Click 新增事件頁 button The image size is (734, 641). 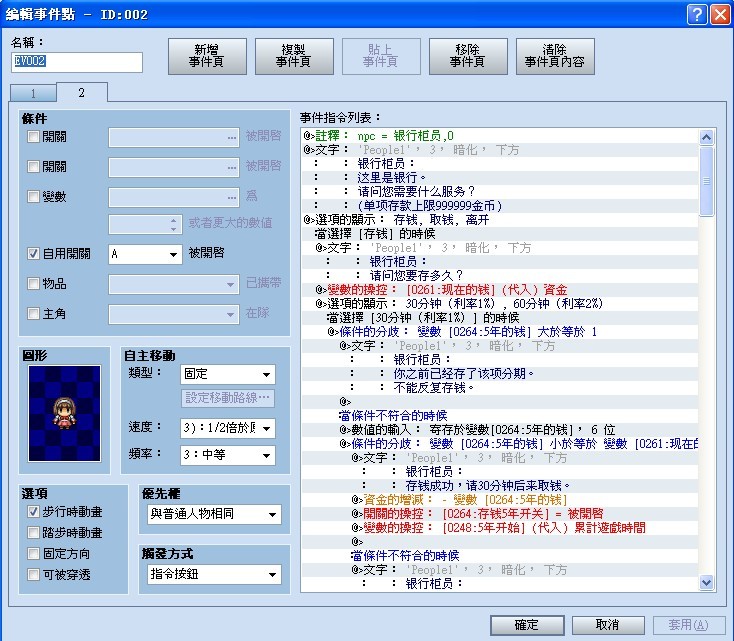[x=207, y=56]
